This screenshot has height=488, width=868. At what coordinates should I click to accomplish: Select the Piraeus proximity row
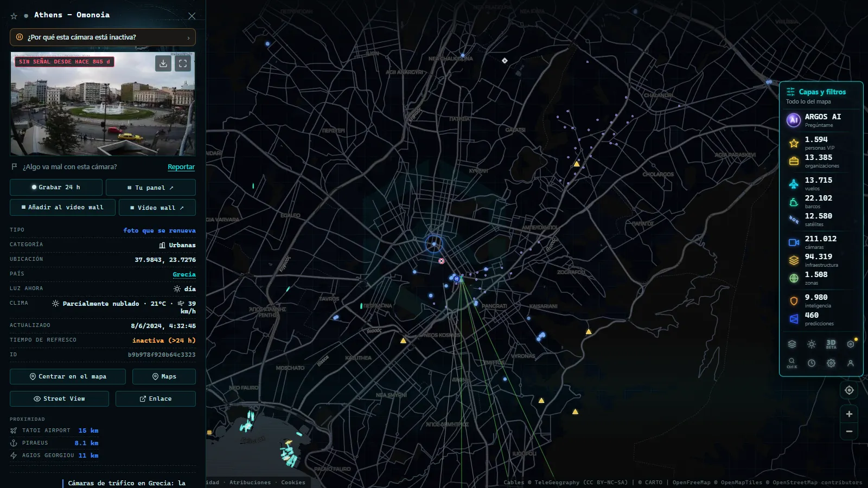pyautogui.click(x=54, y=443)
